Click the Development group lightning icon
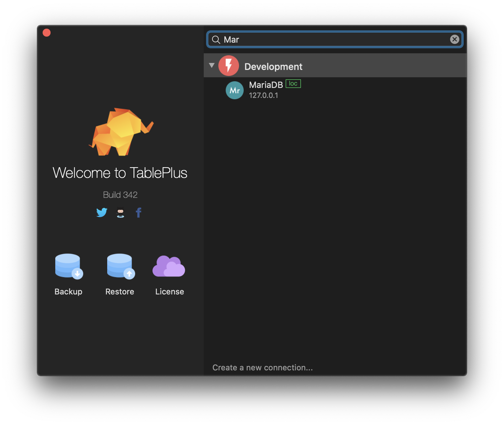504x425 pixels. (x=229, y=66)
